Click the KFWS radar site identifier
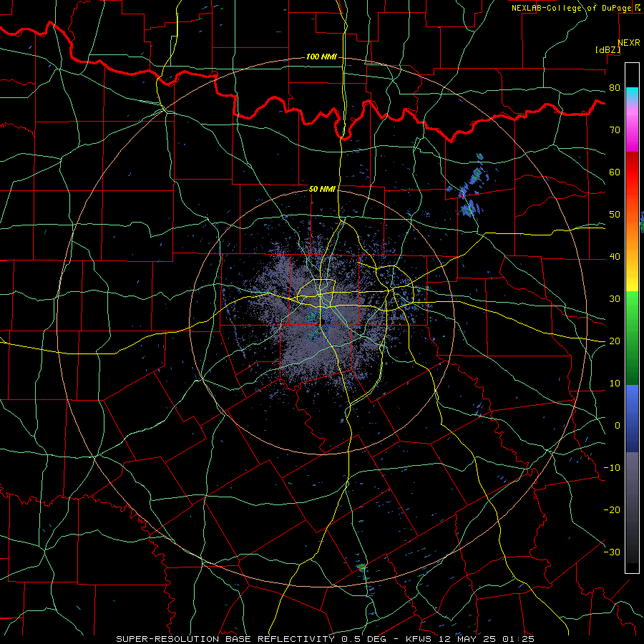644x644 pixels. (x=420, y=639)
